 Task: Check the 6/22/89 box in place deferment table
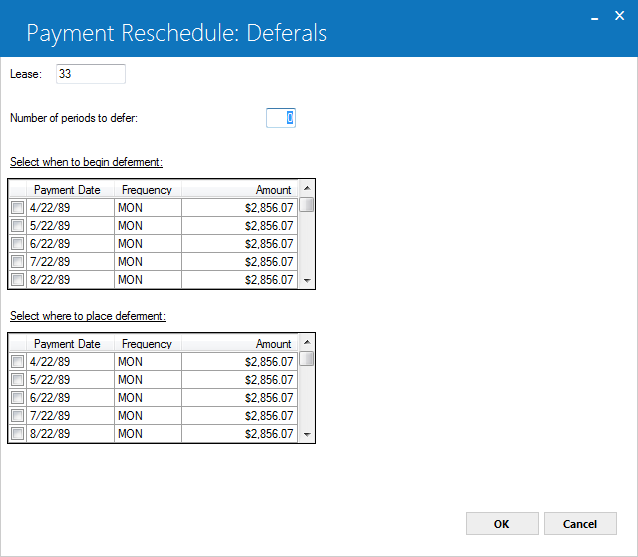tap(17, 397)
